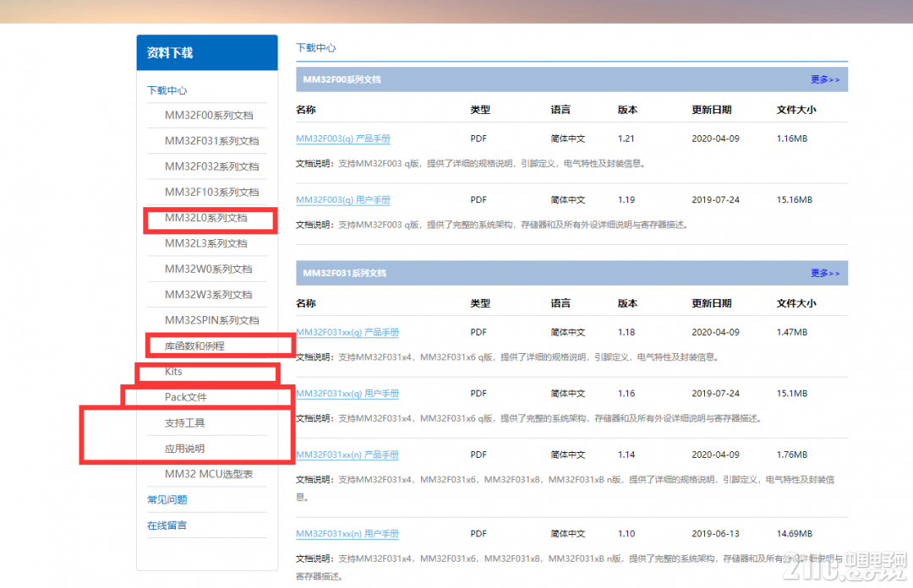Click file size 1.76MB
The image size is (913, 588).
pyautogui.click(x=792, y=455)
